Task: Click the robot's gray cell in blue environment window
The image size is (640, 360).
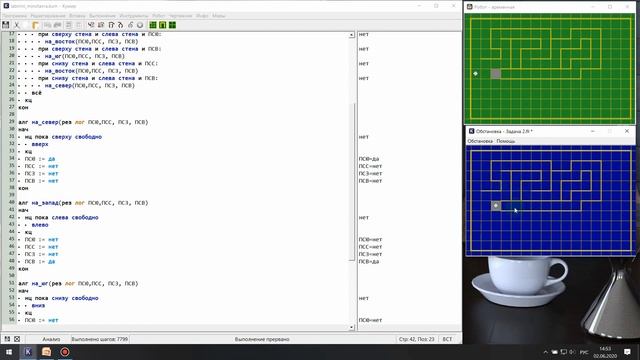Action: click(x=496, y=206)
